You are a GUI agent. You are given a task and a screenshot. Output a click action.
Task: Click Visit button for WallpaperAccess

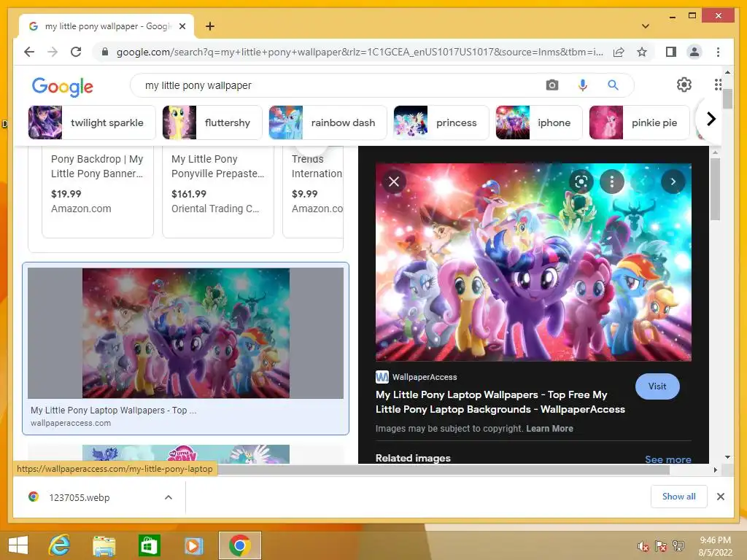click(x=657, y=386)
